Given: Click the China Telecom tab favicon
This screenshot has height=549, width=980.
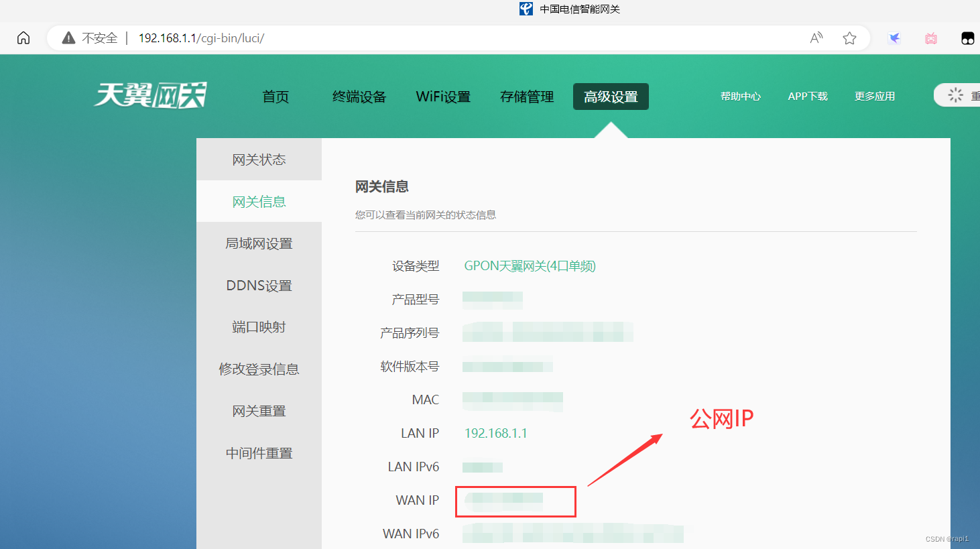Looking at the screenshot, I should [526, 9].
